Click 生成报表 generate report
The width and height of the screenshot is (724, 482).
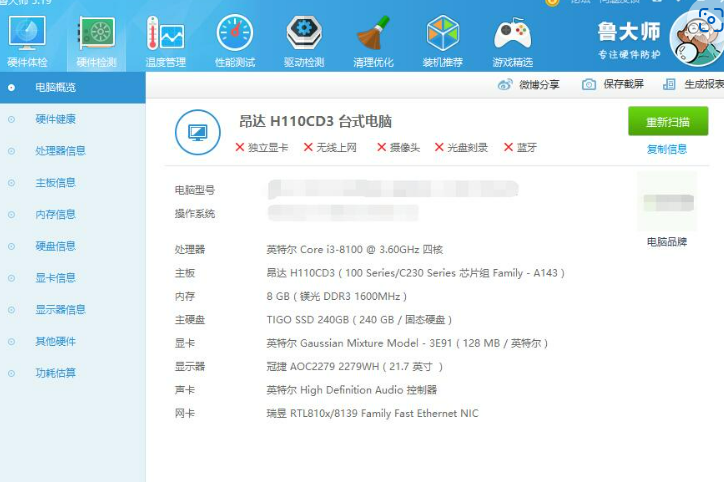point(694,85)
